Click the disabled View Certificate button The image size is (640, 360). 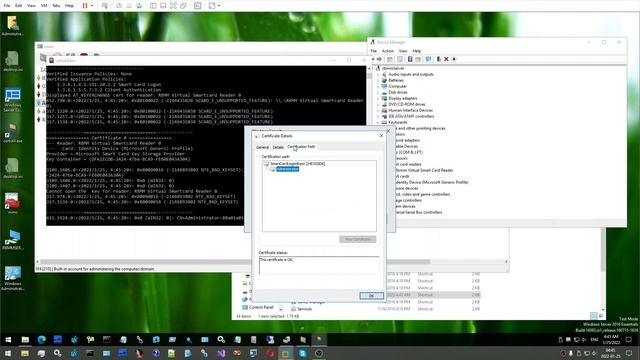coord(358,239)
